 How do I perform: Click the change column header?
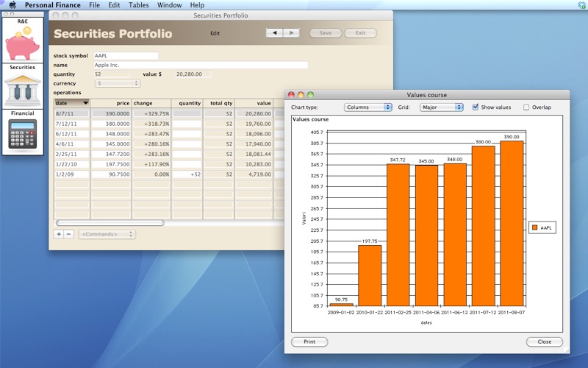tap(151, 103)
